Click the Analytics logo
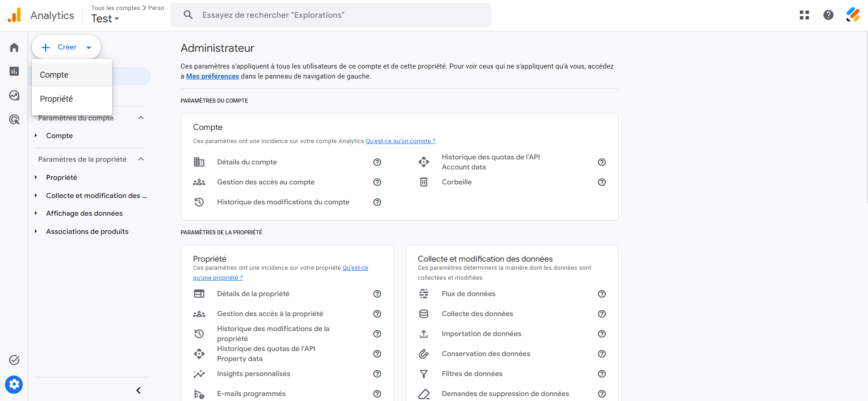The width and height of the screenshot is (868, 401). tap(14, 15)
